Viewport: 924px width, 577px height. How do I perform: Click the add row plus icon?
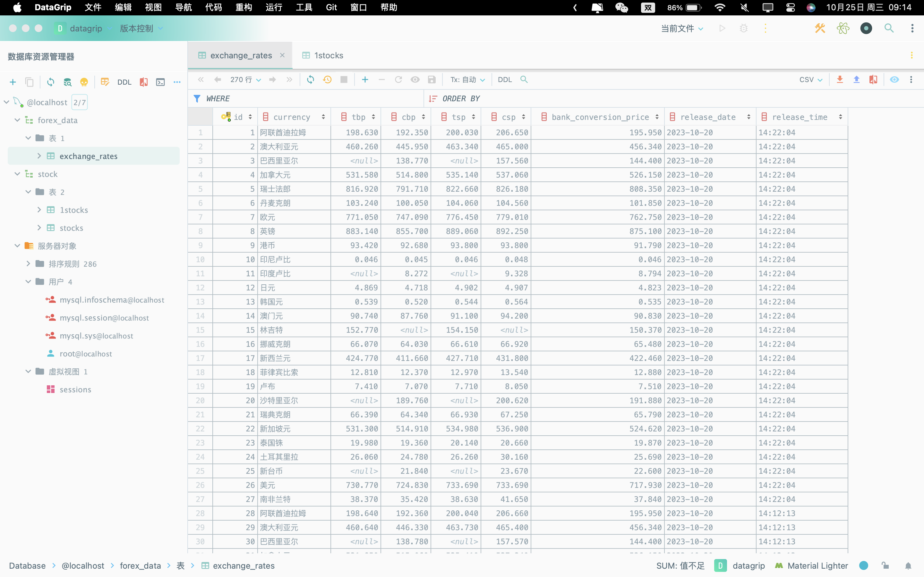pos(365,79)
